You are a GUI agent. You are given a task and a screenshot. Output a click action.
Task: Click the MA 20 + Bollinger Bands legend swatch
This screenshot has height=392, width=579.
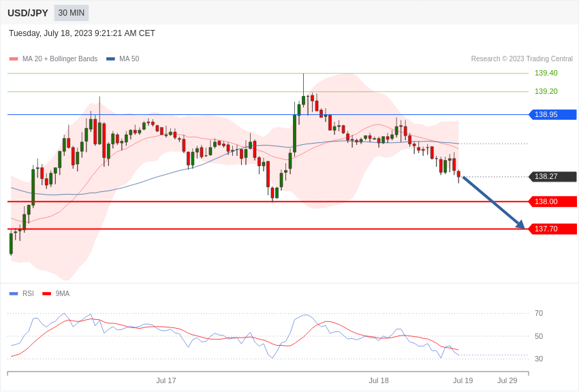coord(14,59)
